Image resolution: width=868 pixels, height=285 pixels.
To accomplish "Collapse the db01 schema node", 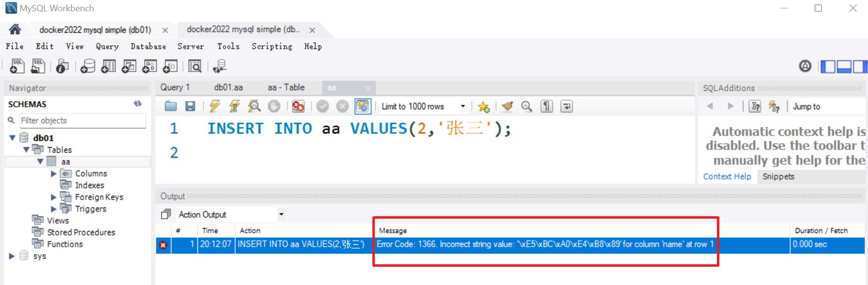I will pyautogui.click(x=12, y=138).
